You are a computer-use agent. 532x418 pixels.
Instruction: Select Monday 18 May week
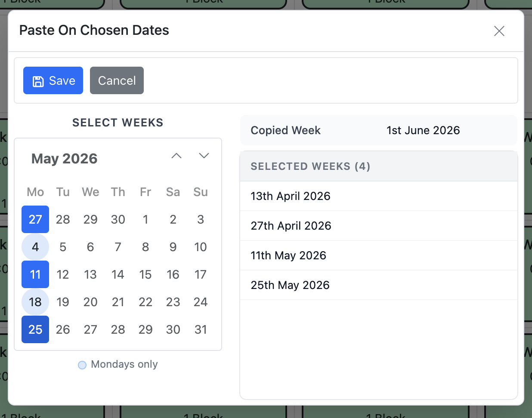tap(35, 302)
